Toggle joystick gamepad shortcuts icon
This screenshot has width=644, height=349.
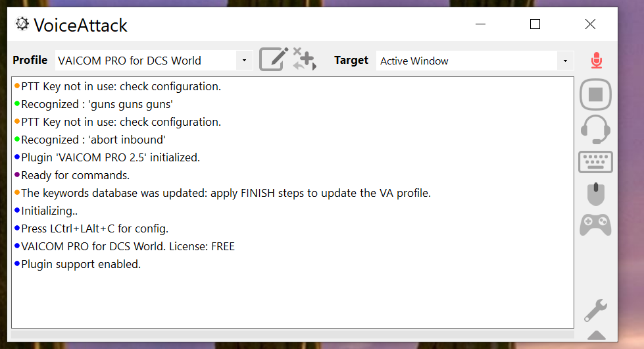tap(595, 225)
